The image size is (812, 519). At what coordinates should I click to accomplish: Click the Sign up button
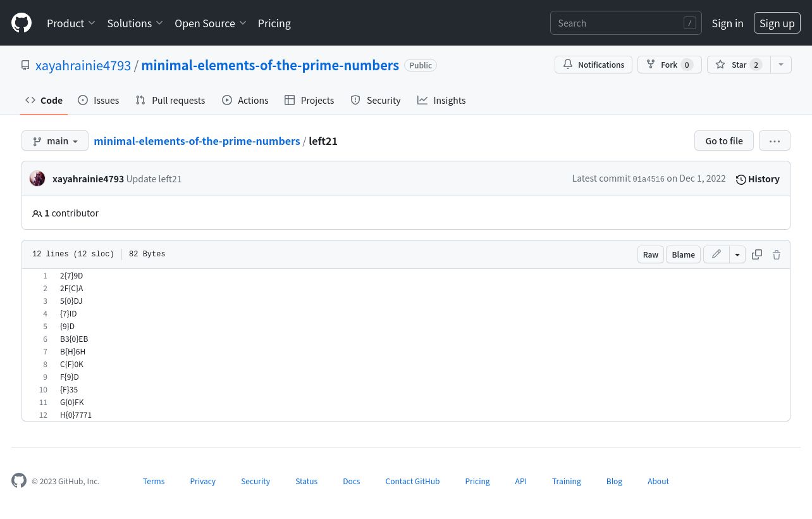pyautogui.click(x=777, y=23)
